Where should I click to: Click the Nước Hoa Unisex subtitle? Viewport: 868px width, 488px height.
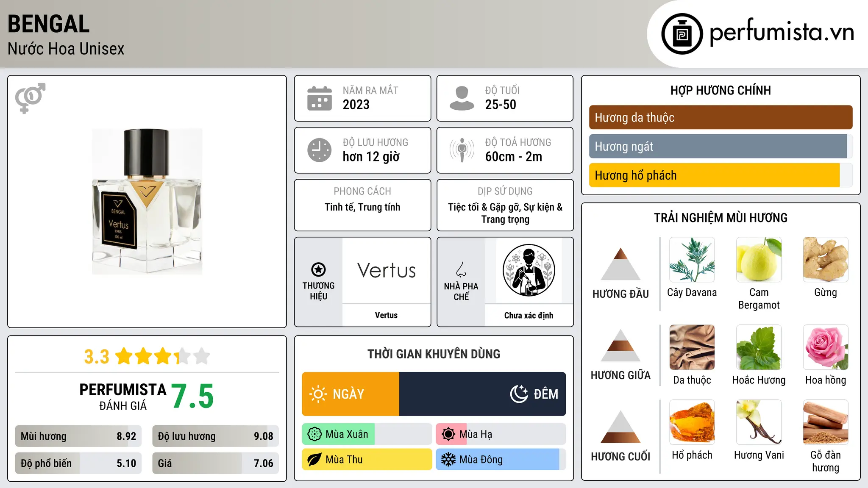point(66,49)
